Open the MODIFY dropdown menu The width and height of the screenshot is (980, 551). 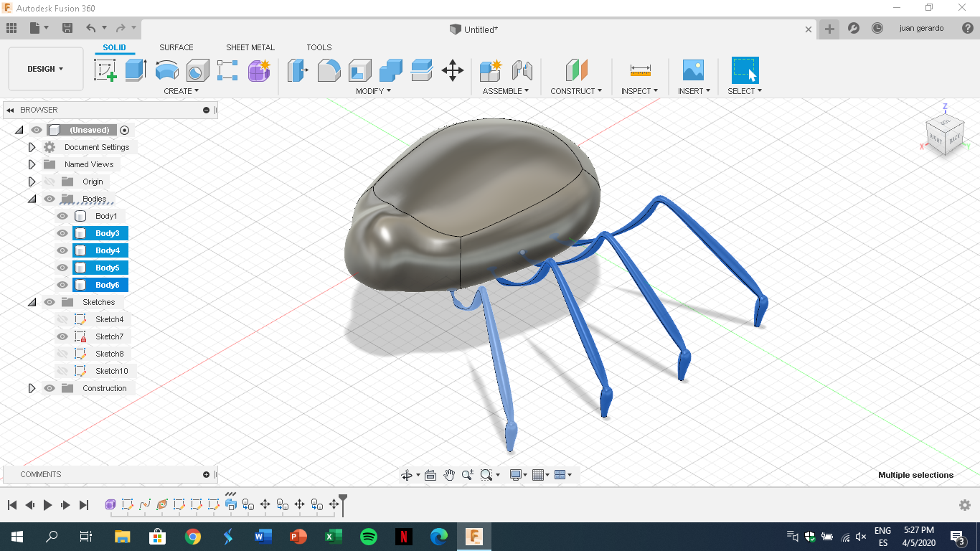pos(372,90)
